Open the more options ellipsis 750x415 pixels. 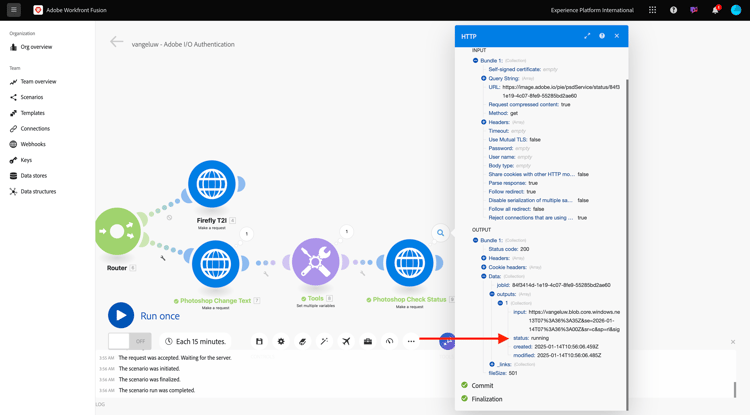coord(411,341)
